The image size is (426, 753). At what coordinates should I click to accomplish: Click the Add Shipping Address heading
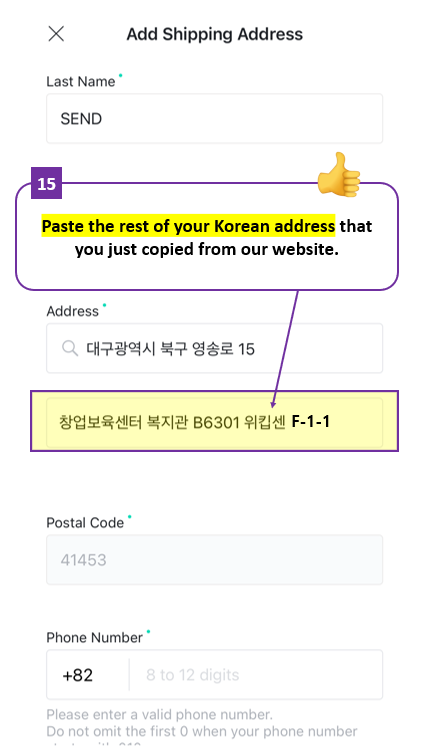[215, 34]
